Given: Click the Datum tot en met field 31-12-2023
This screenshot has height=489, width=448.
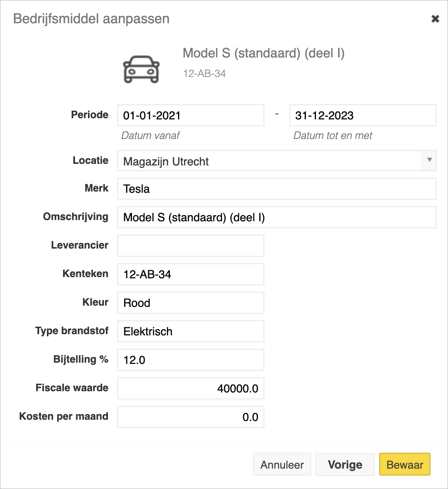Looking at the screenshot, I should click(x=363, y=115).
